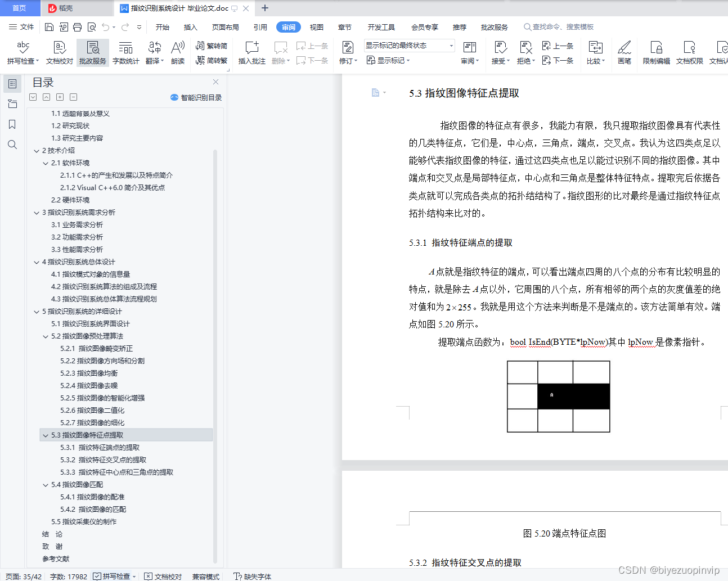
Task: Open 文档校对 document proofreading tool
Action: coord(60,52)
